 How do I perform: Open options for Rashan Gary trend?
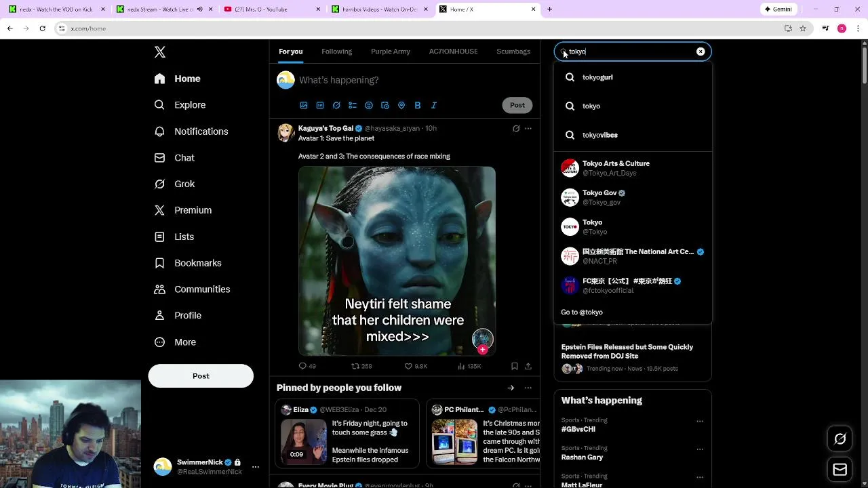tap(700, 449)
